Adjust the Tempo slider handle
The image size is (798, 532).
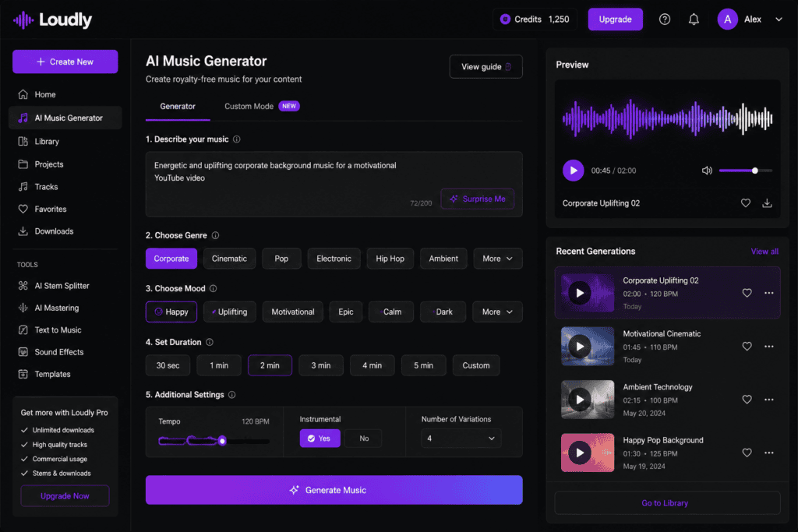point(222,441)
